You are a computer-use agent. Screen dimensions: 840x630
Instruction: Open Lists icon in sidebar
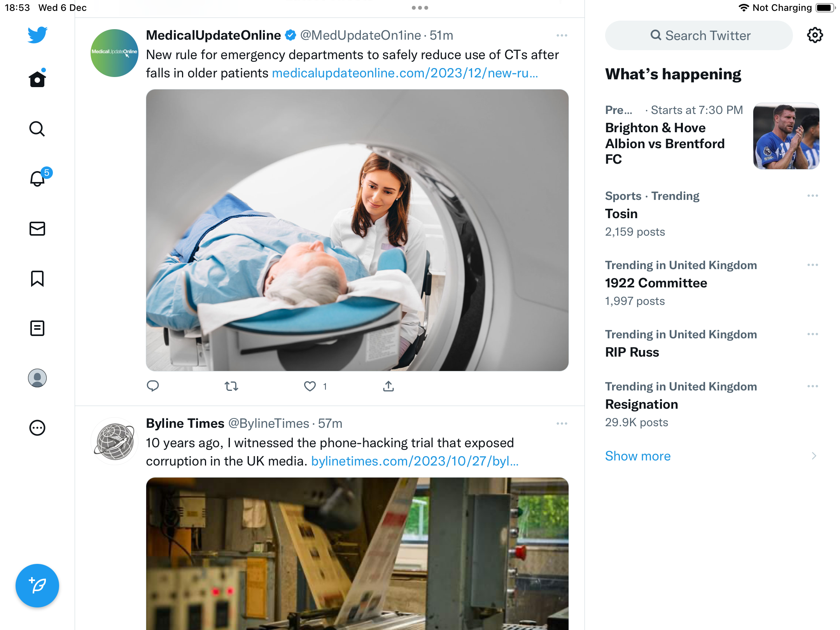37,328
